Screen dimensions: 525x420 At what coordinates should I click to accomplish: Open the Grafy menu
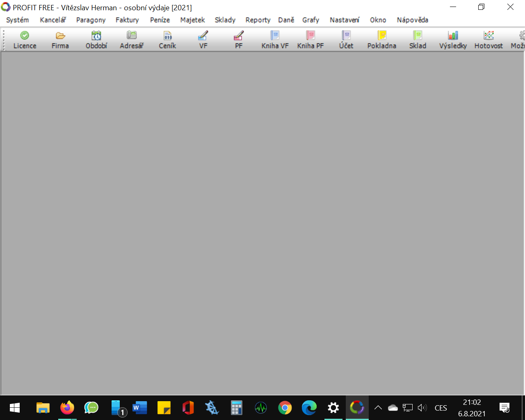click(x=311, y=20)
